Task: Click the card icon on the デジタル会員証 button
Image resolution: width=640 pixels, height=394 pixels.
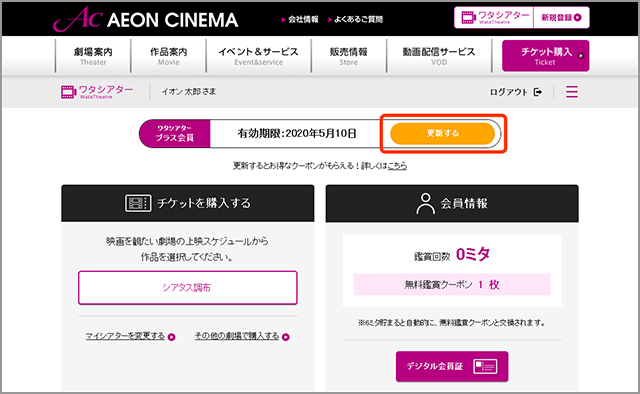Action: point(485,366)
